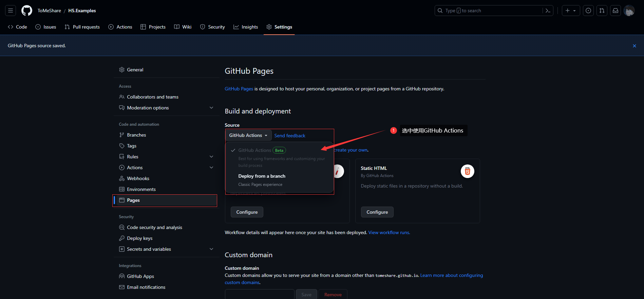Click the General gear icon in sidebar
The image size is (644, 299).
tap(122, 70)
